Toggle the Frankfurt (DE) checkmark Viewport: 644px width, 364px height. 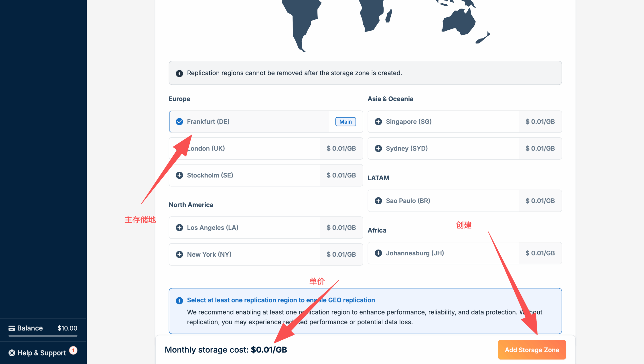(x=179, y=122)
